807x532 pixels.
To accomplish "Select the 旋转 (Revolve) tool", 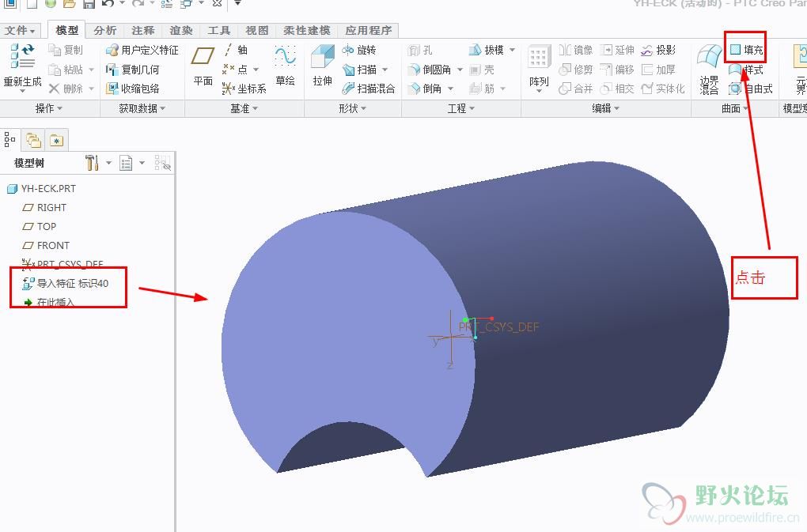I will (359, 50).
